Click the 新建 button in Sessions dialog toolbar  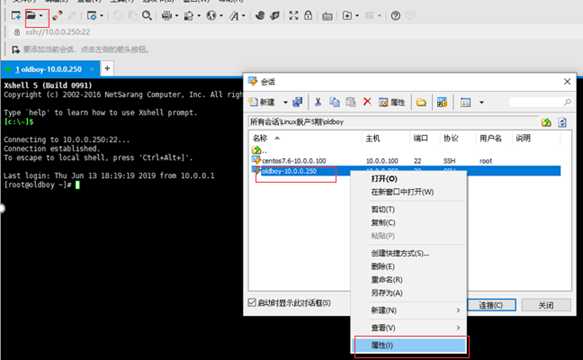(262, 102)
